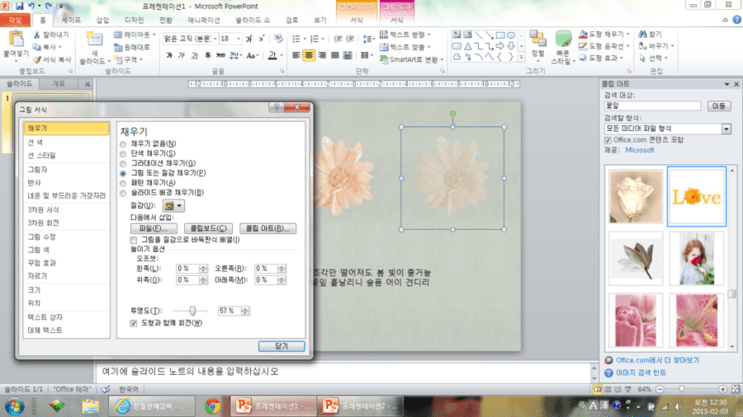Click the 닫기 button in dialog
743x417 pixels.
281,346
